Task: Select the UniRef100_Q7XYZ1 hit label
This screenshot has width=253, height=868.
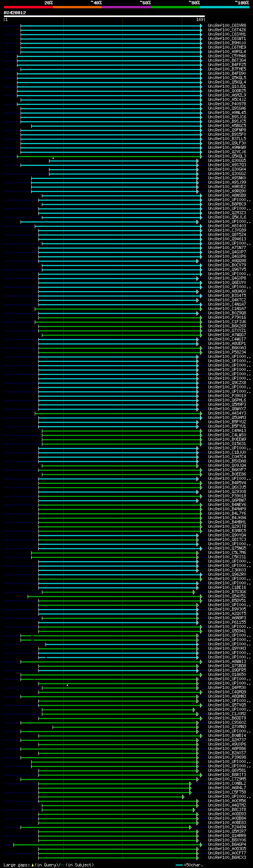Action: pos(227,331)
